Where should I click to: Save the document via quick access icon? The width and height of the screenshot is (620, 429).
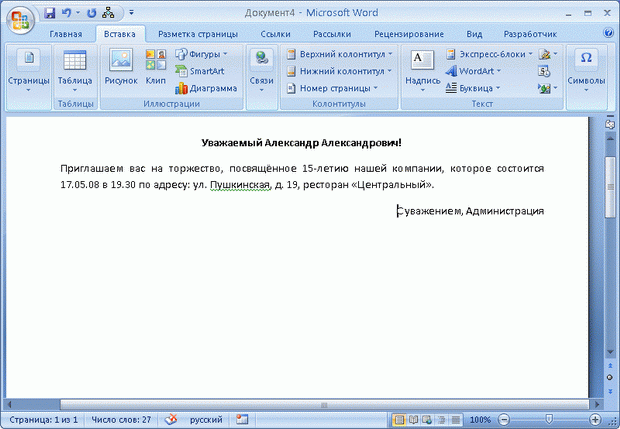(x=49, y=13)
